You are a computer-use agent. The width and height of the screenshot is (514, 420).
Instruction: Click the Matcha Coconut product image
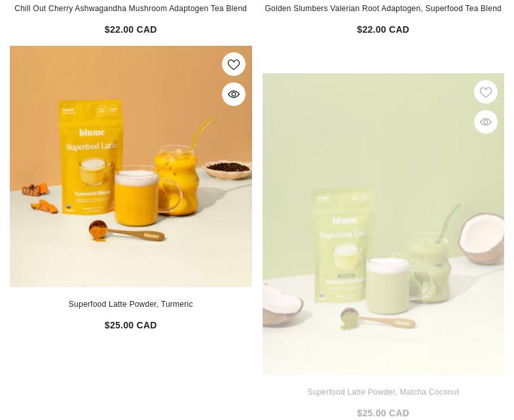[x=383, y=224]
